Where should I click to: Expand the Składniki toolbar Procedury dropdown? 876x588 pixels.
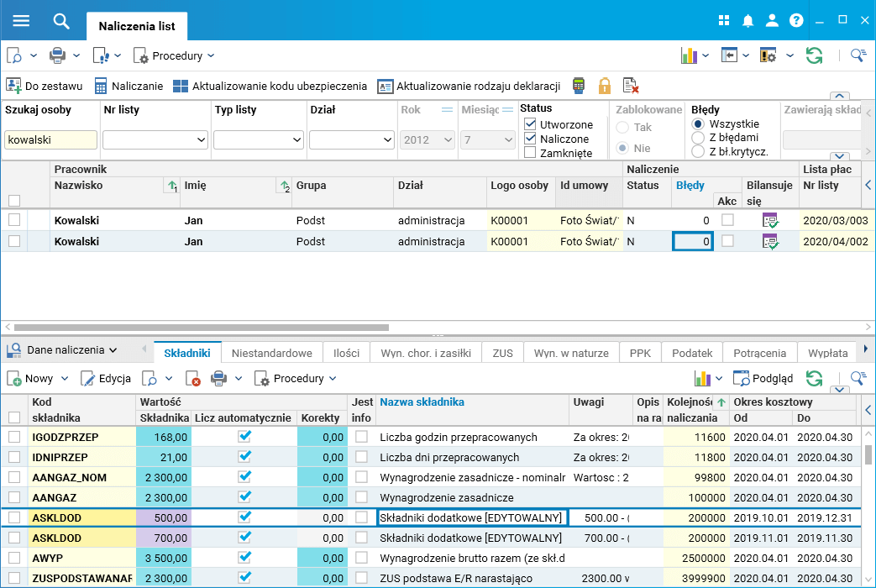tap(333, 378)
